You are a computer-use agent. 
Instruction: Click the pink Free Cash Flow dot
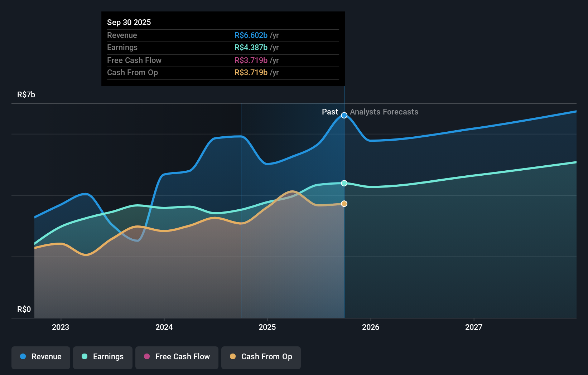[146, 356]
